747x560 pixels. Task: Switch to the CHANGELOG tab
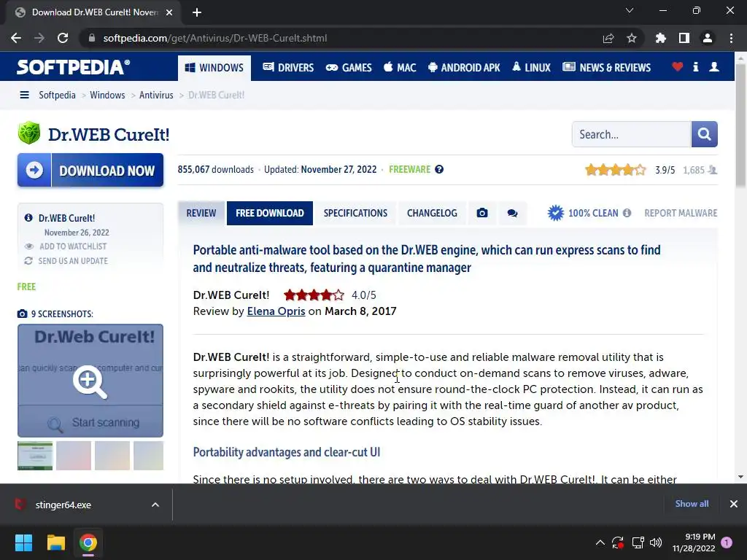click(x=432, y=213)
